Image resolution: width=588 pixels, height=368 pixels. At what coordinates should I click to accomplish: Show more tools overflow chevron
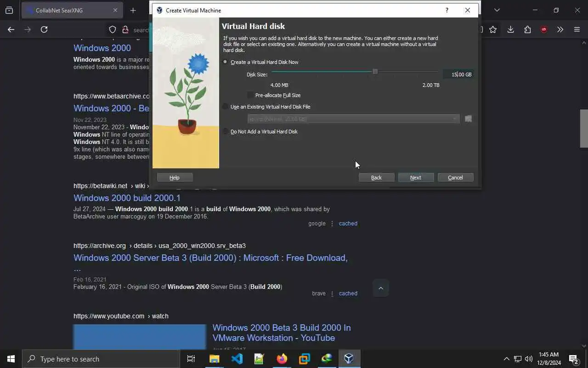tap(560, 29)
